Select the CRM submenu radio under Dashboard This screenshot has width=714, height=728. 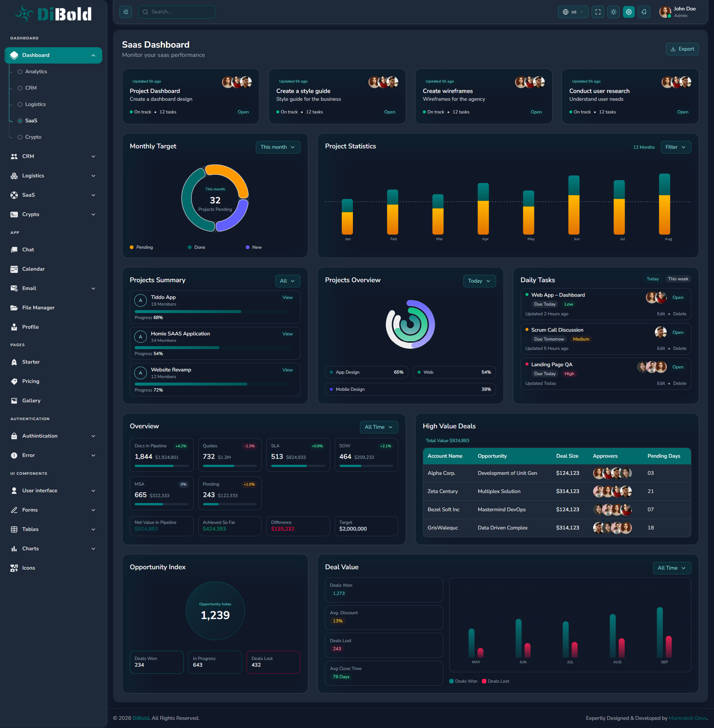pos(20,88)
